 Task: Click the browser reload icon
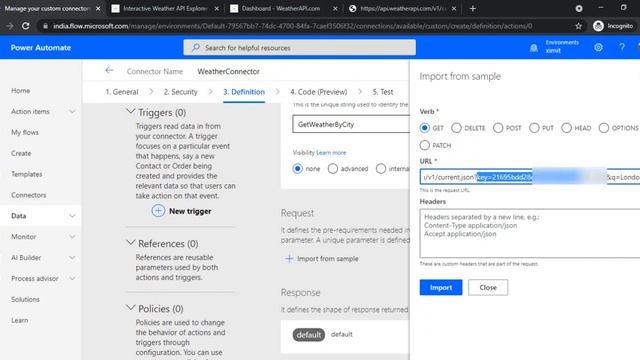[x=25, y=26]
